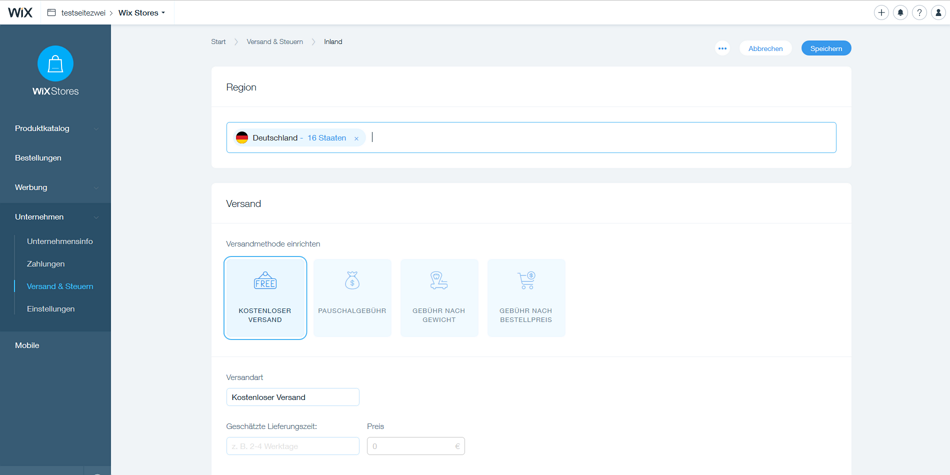Open the user profile icon
950x475 pixels.
point(938,13)
